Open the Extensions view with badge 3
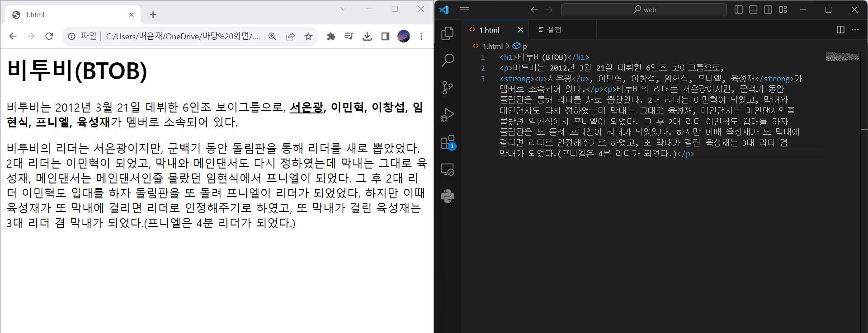This screenshot has height=333, width=868. 448,142
